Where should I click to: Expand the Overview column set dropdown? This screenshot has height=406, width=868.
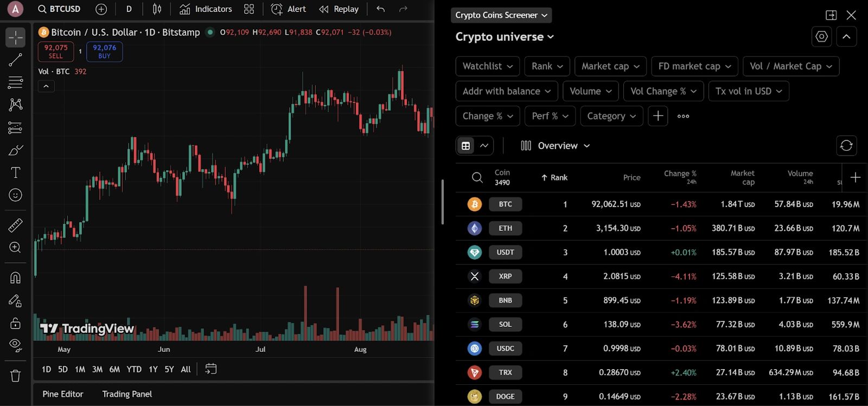click(556, 146)
